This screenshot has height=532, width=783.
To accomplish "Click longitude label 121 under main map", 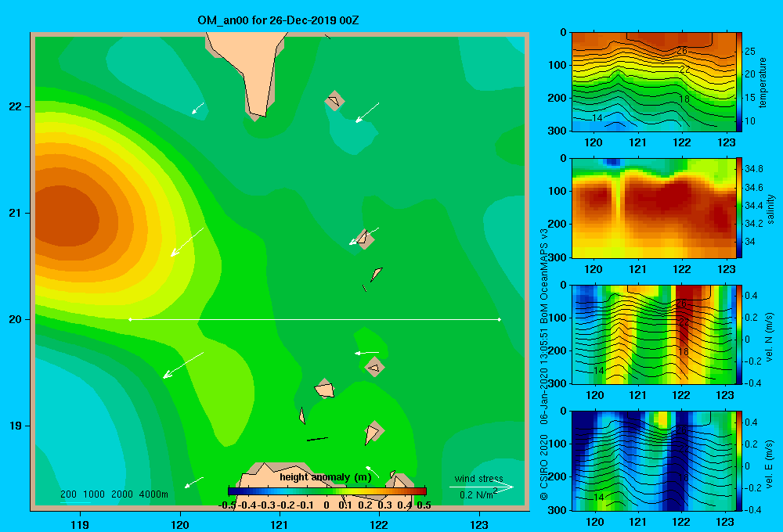I will pos(280,524).
